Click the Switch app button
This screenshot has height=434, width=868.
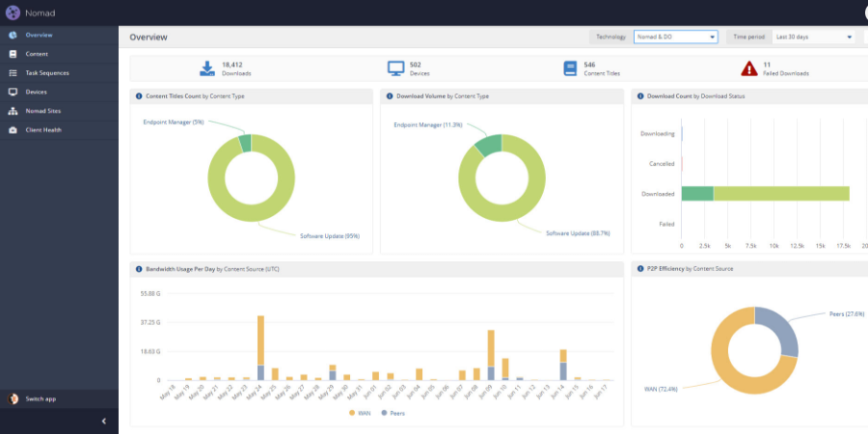[41, 398]
